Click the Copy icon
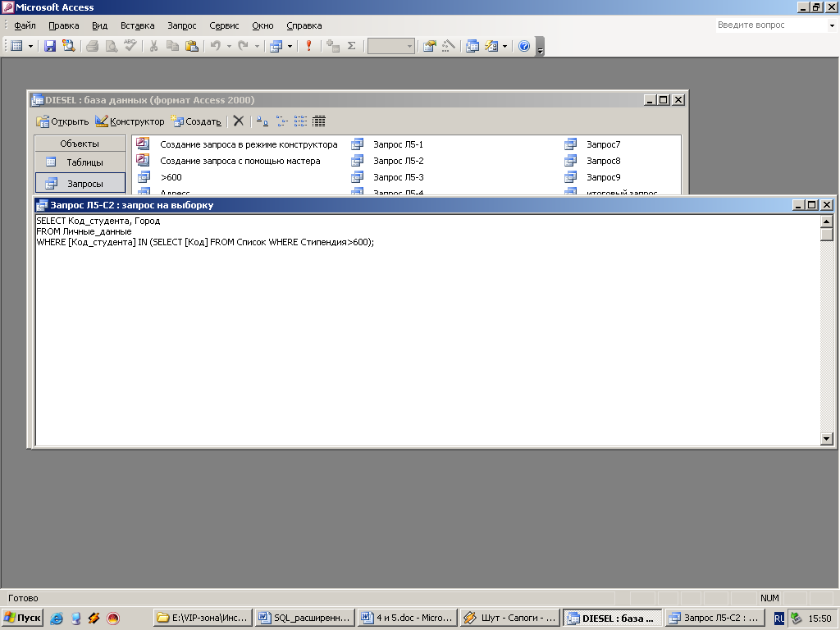The height and width of the screenshot is (630, 840). point(172,46)
